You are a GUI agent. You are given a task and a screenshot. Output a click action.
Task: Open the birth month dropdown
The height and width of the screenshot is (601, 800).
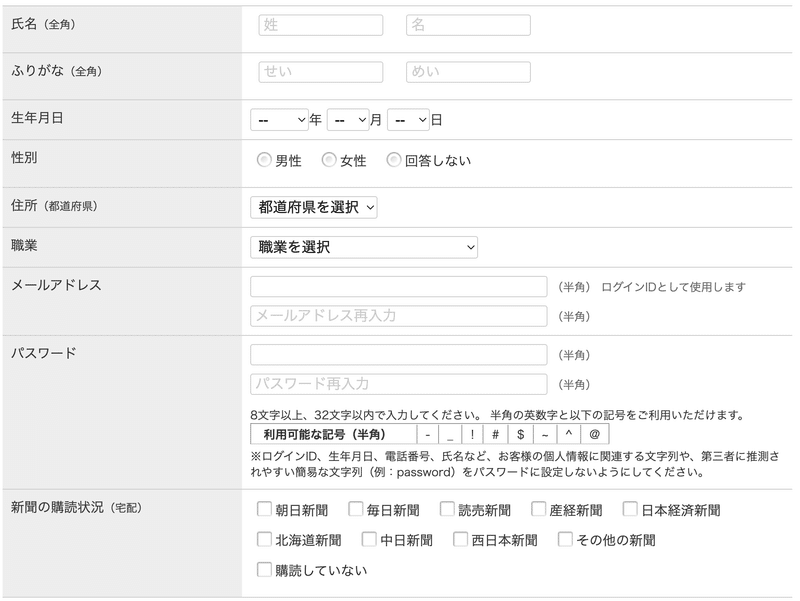(348, 120)
